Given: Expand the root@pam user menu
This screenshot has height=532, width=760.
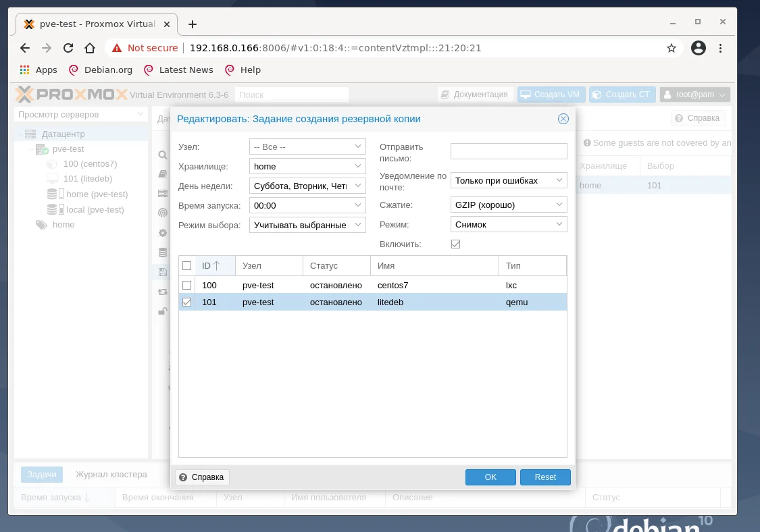Looking at the screenshot, I should point(694,95).
